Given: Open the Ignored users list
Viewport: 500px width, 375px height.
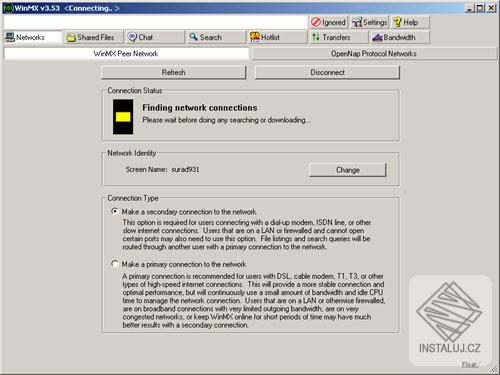Looking at the screenshot, I should (x=329, y=22).
